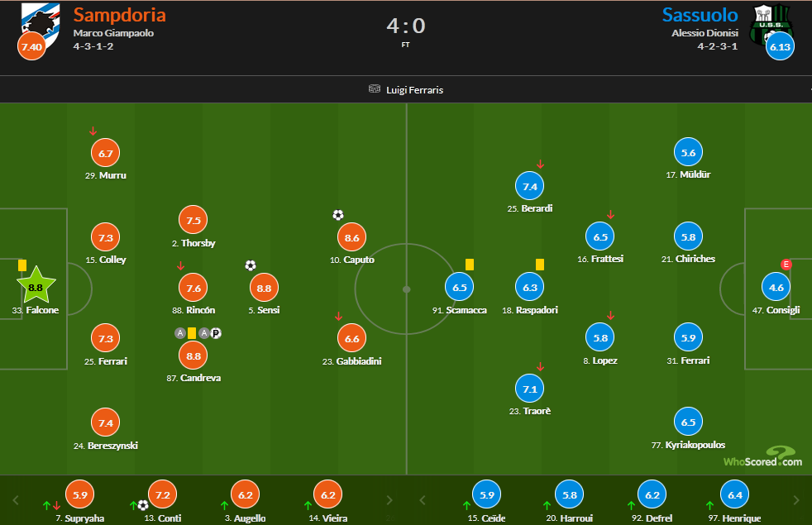Select substitute Conti's 7.2 rating circle
The width and height of the screenshot is (812, 525).
[x=162, y=495]
